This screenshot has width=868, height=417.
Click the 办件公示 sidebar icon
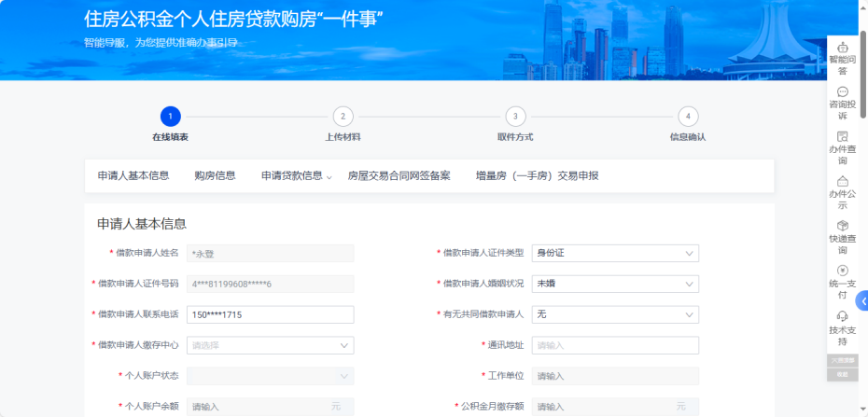click(842, 181)
